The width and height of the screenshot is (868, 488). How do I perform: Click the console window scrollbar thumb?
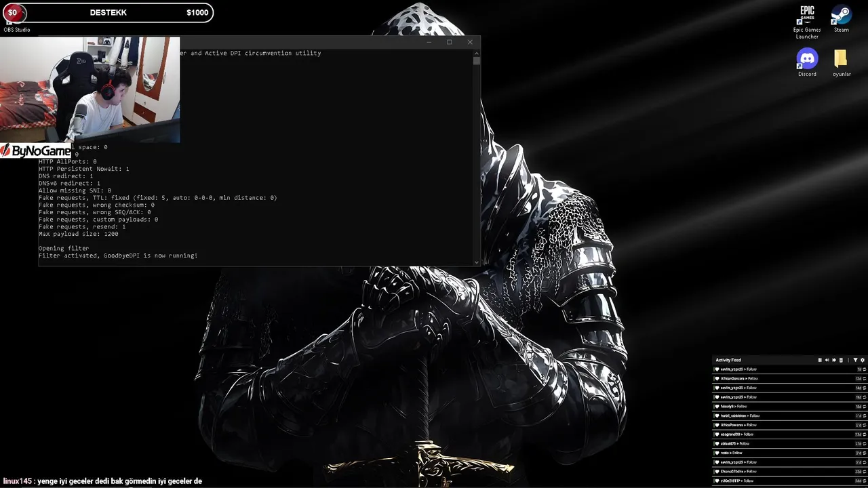[477, 60]
